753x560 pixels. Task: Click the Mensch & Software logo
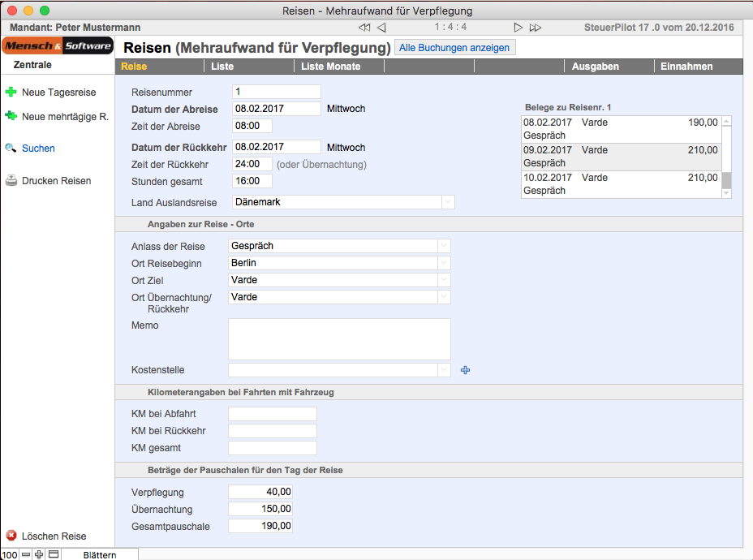point(58,45)
